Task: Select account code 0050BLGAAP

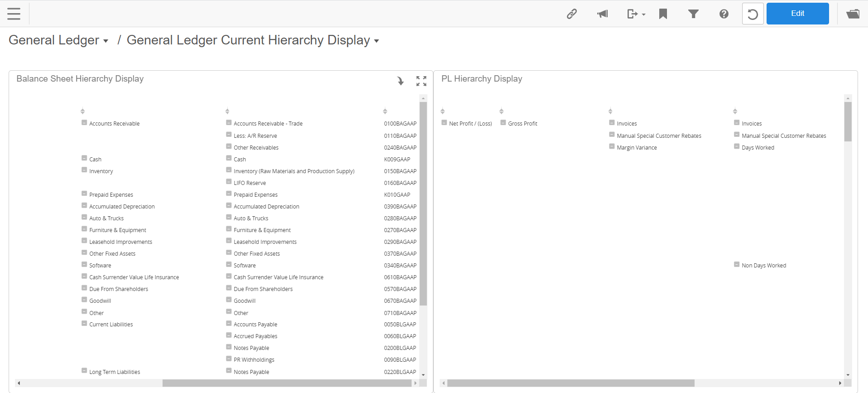Action: 400,325
